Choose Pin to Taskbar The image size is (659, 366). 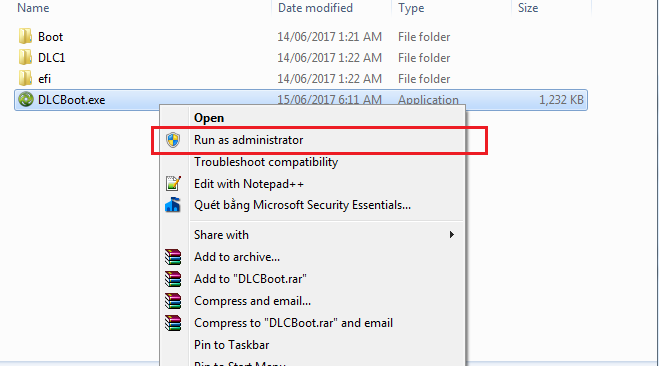click(x=232, y=345)
